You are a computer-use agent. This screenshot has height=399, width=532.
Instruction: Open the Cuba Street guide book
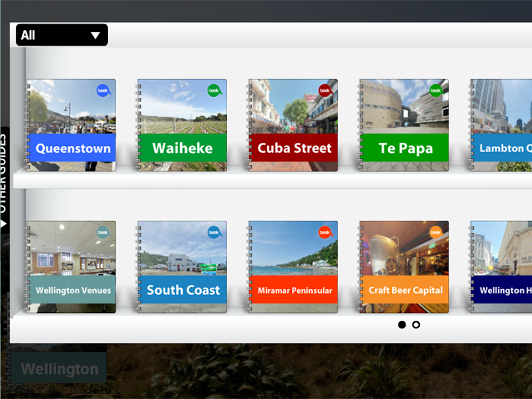pyautogui.click(x=293, y=125)
